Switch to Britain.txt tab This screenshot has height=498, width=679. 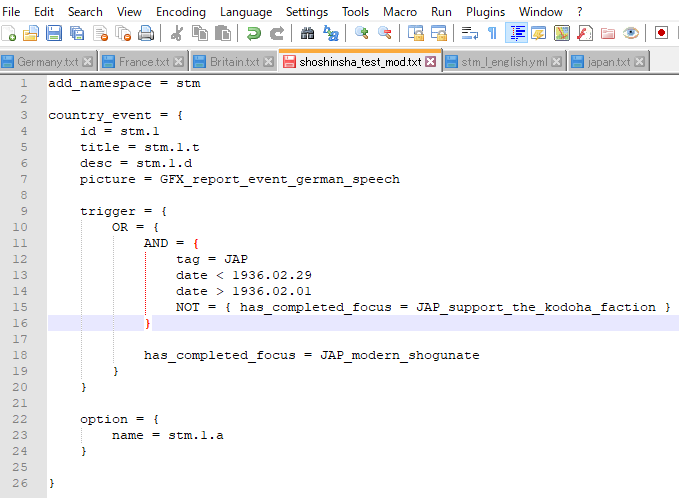click(234, 62)
